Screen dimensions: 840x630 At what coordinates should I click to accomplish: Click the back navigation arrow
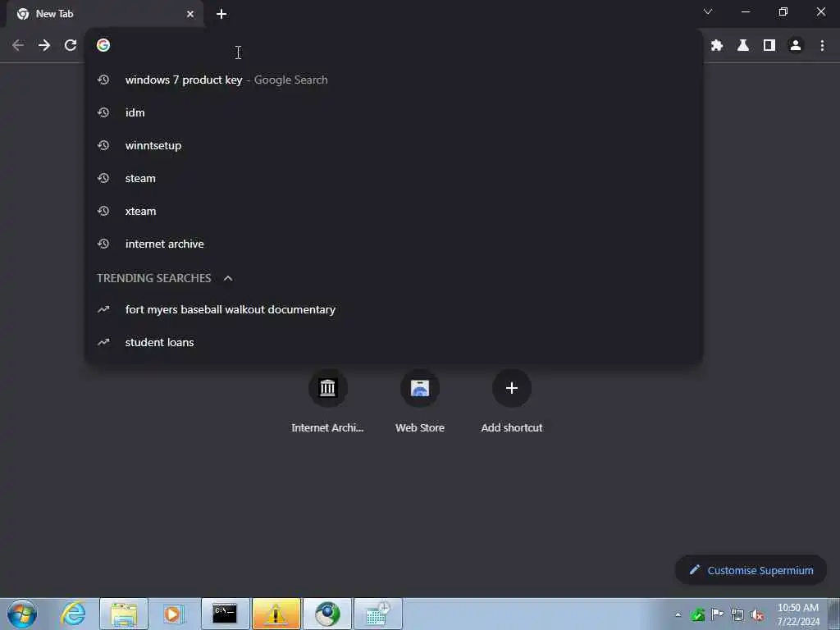pos(18,45)
